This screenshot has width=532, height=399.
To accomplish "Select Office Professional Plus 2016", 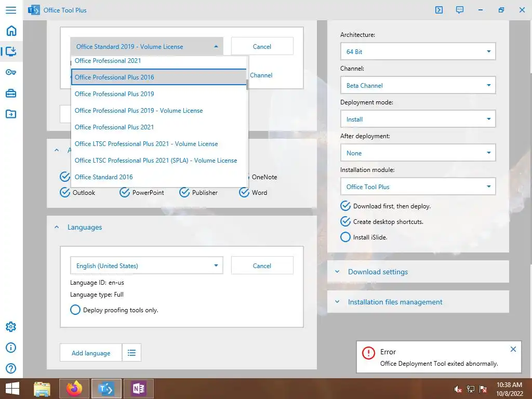I will pos(159,77).
